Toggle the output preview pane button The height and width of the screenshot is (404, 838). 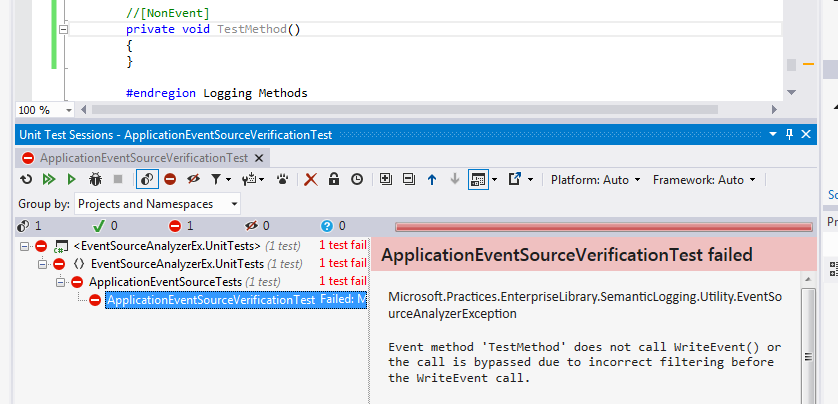pyautogui.click(x=478, y=180)
